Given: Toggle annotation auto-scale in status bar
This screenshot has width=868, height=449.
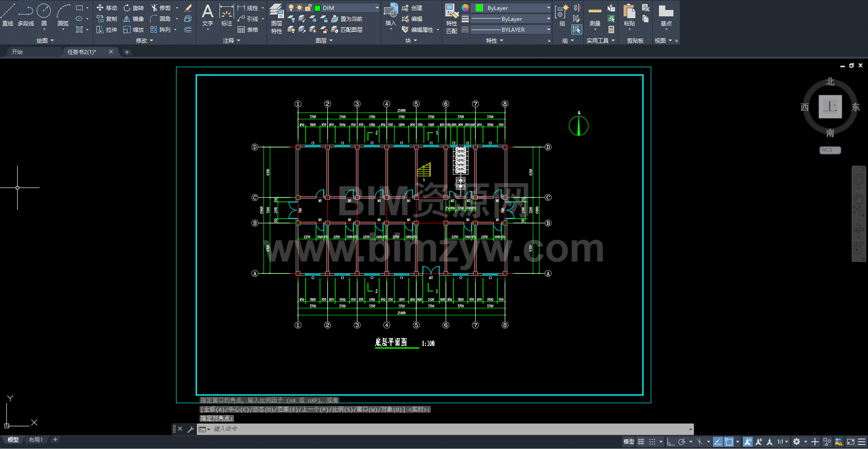Looking at the screenshot, I should [759, 441].
